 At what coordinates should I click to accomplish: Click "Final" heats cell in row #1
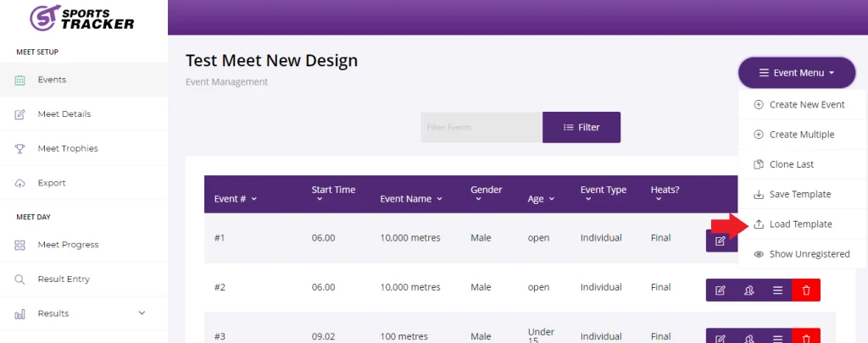pos(661,238)
